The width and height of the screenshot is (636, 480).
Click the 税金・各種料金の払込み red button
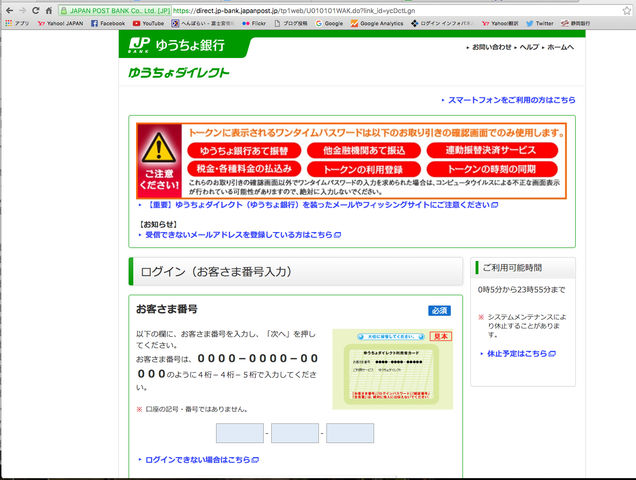pyautogui.click(x=244, y=168)
